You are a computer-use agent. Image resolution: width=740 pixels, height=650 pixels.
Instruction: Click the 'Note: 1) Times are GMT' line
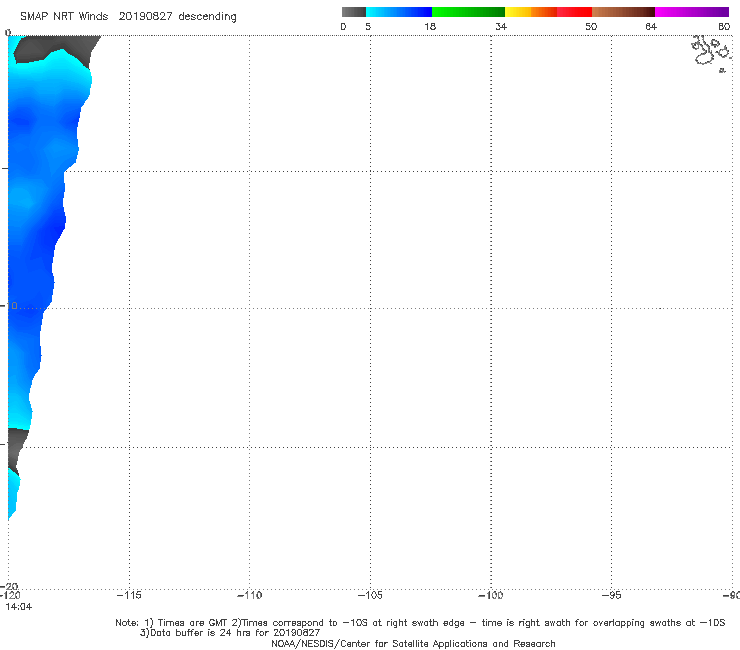(420, 623)
